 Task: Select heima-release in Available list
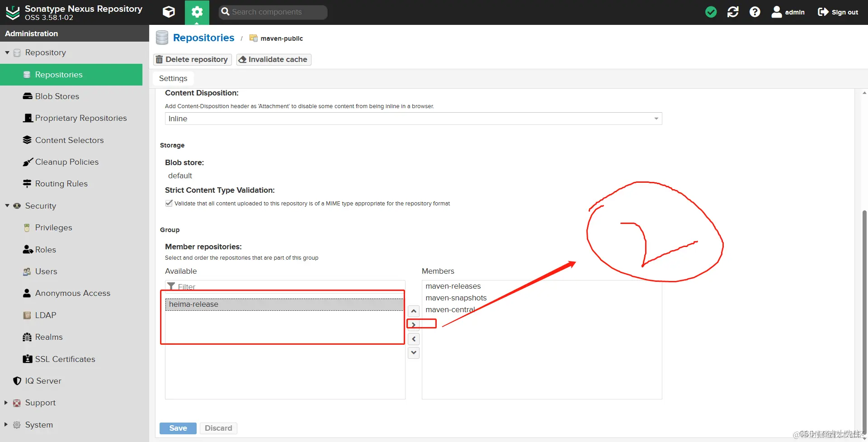click(x=285, y=304)
